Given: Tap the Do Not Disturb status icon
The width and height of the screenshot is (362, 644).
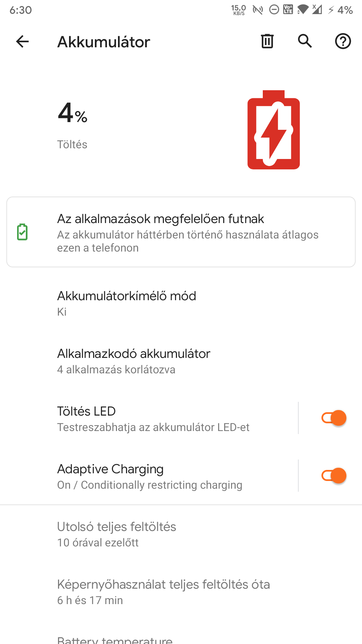Looking at the screenshot, I should click(274, 10).
